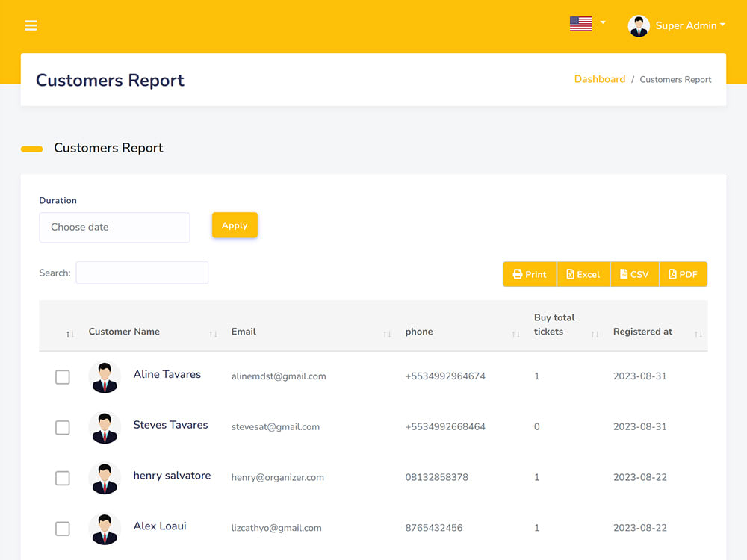Sort by Registered at arrows

tap(698, 335)
